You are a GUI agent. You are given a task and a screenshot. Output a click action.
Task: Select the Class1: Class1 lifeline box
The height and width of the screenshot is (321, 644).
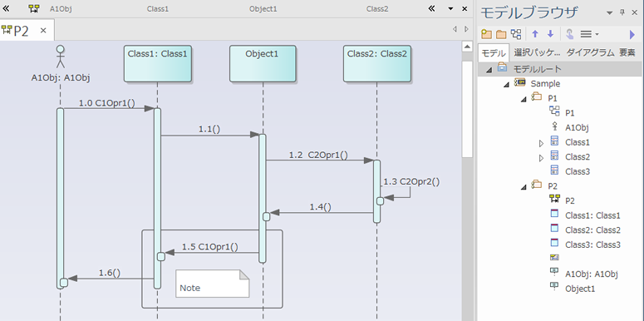point(158,64)
